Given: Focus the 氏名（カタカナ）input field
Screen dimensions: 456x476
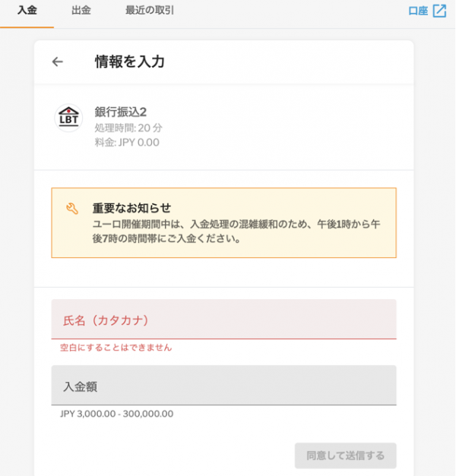Looking at the screenshot, I should pos(223,319).
